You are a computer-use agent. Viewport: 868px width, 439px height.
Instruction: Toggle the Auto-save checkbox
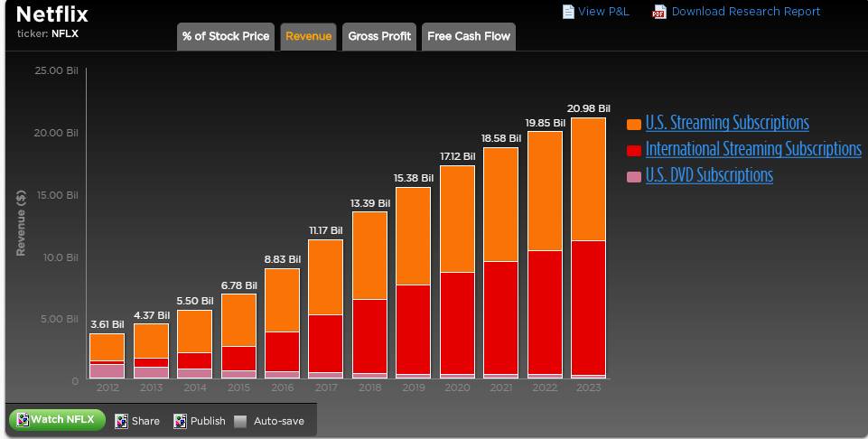point(240,421)
